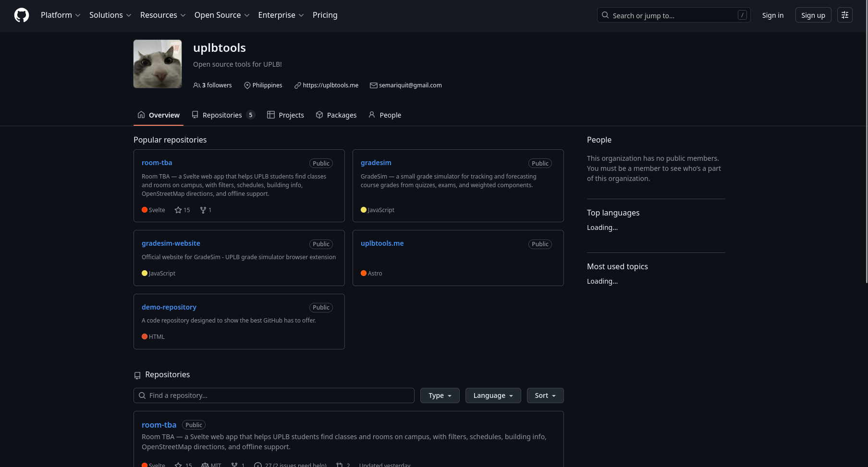Visit the https://uplbtools.me website link
The height and width of the screenshot is (467, 868).
tap(330, 85)
